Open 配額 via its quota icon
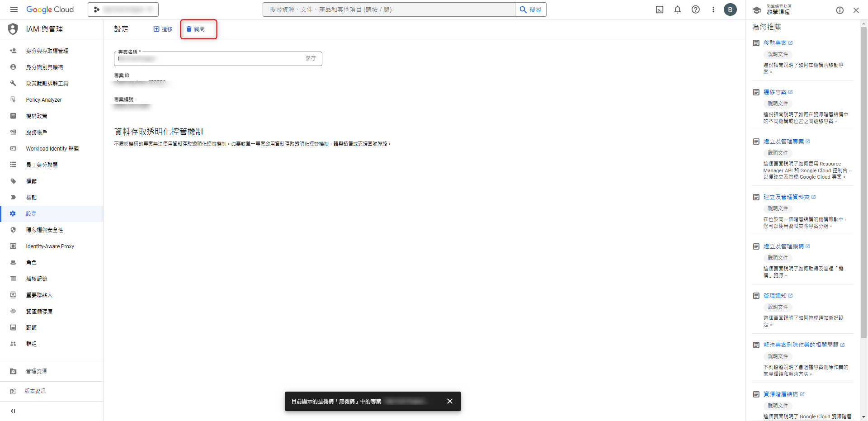 coord(13,328)
